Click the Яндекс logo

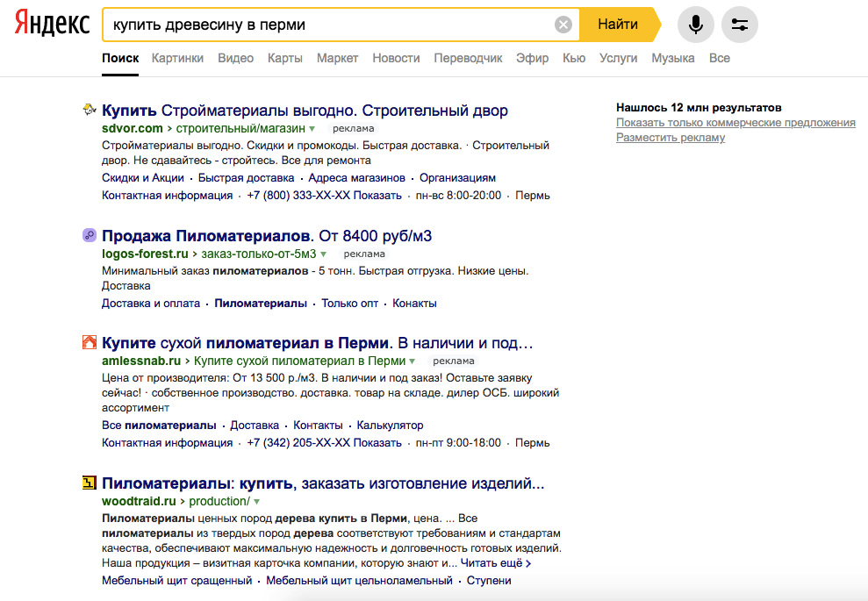(x=52, y=24)
